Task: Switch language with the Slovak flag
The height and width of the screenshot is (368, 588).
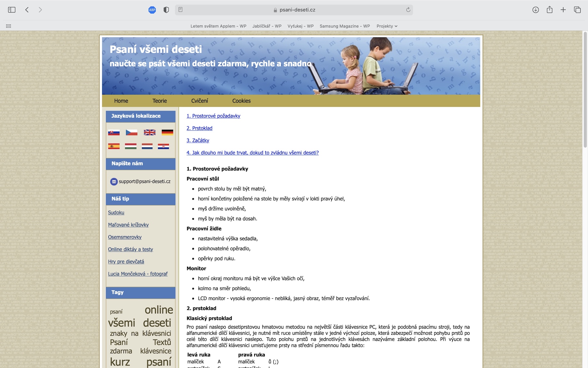Action: pos(114,132)
